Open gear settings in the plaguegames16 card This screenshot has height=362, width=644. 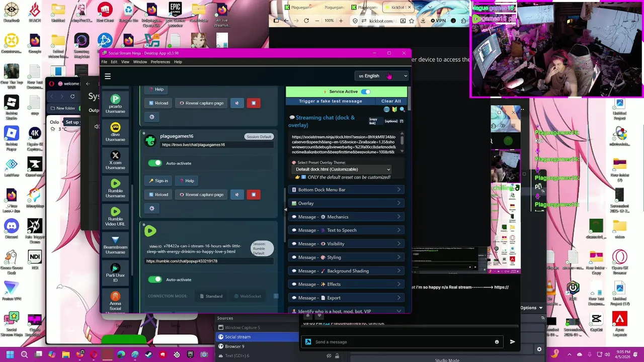point(152,208)
